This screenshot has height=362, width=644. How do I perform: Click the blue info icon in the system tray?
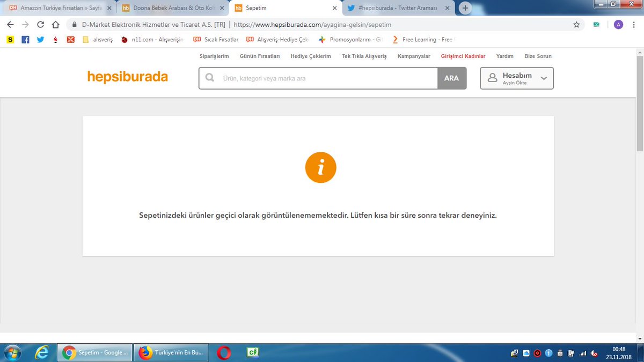pos(549,353)
